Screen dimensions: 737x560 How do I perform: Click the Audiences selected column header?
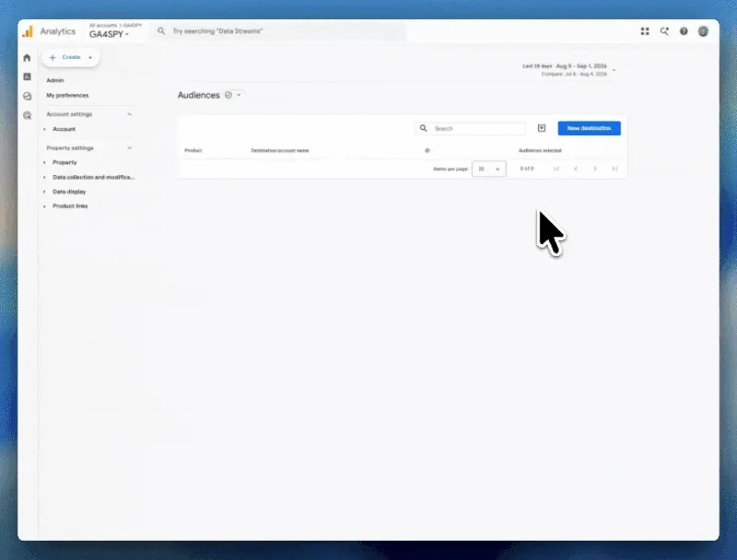pyautogui.click(x=540, y=150)
